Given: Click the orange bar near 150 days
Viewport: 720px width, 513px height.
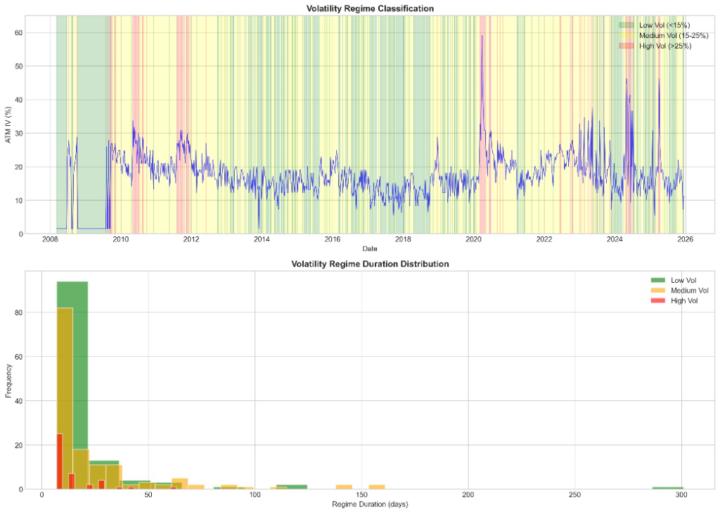Looking at the screenshot, I should click(377, 487).
